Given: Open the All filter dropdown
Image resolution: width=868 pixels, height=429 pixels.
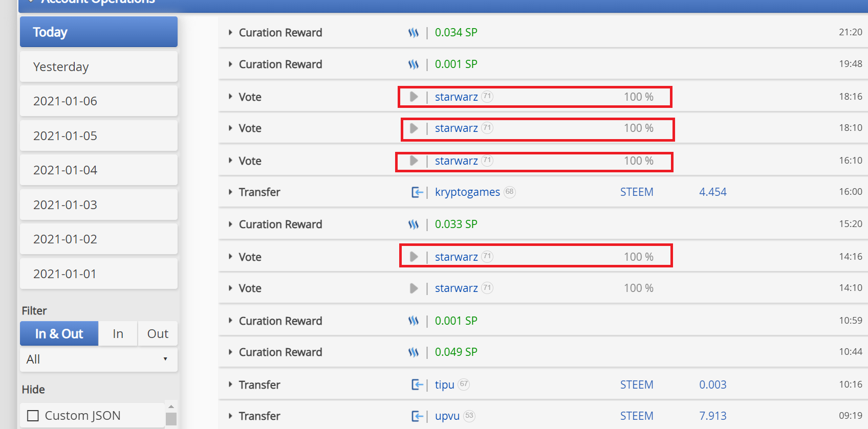Looking at the screenshot, I should click(98, 359).
